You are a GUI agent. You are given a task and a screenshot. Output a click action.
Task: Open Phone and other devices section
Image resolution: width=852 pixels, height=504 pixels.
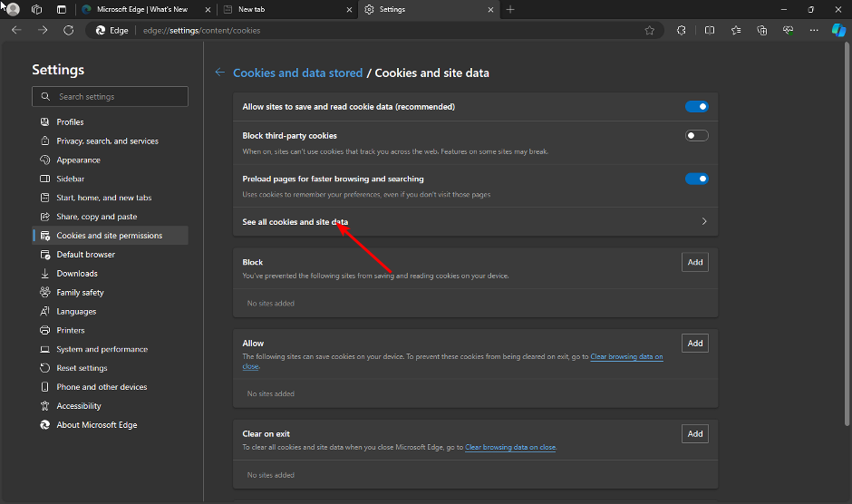tap(111, 387)
